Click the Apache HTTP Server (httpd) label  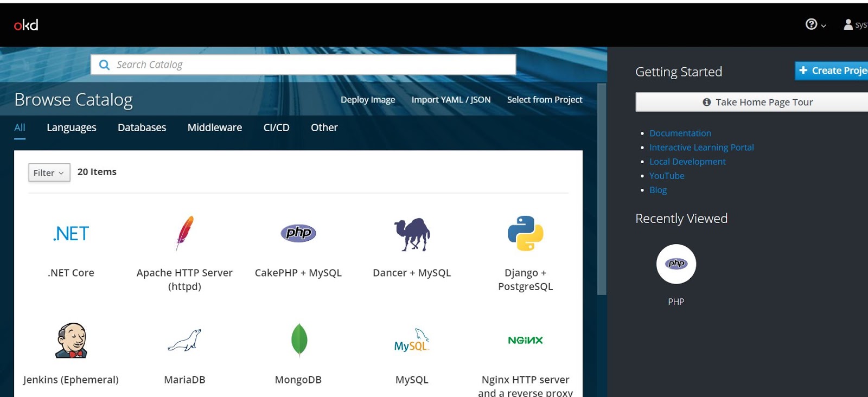(x=184, y=279)
